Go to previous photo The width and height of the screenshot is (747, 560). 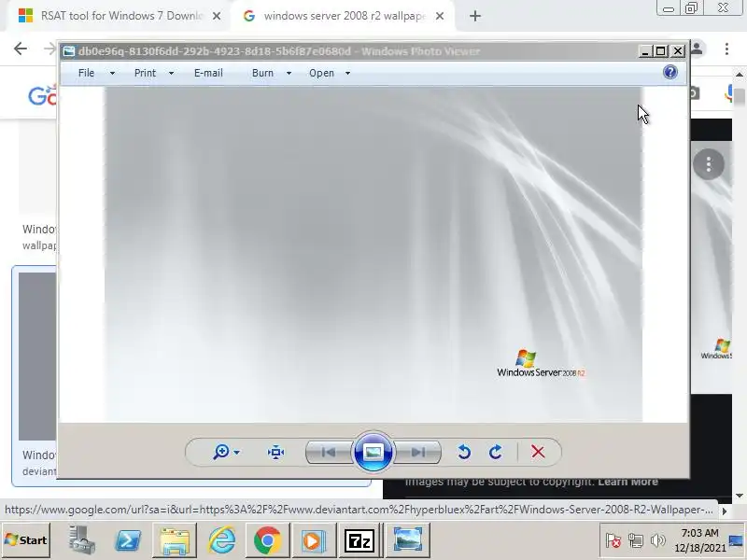tap(329, 452)
